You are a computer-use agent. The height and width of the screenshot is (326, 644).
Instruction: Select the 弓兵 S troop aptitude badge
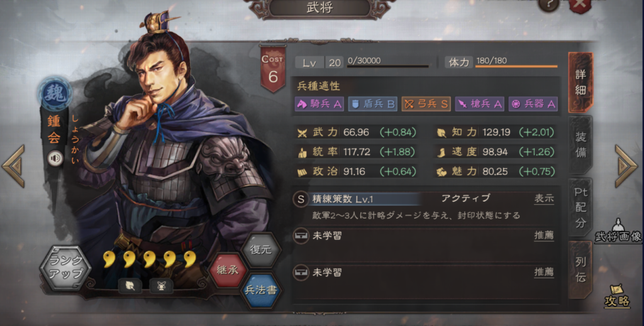[x=426, y=104]
